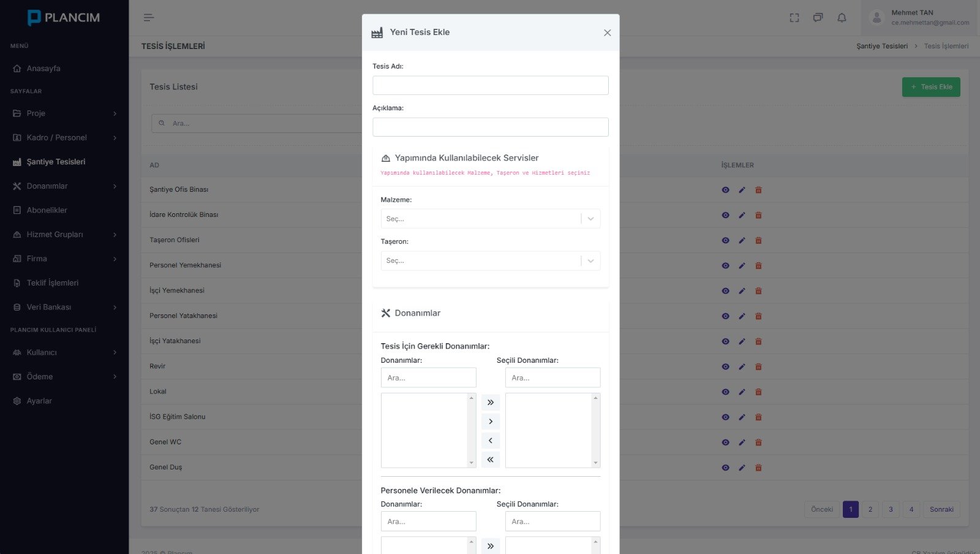Delete the Genel WC row
Screen dimensions: 980x554
point(758,442)
